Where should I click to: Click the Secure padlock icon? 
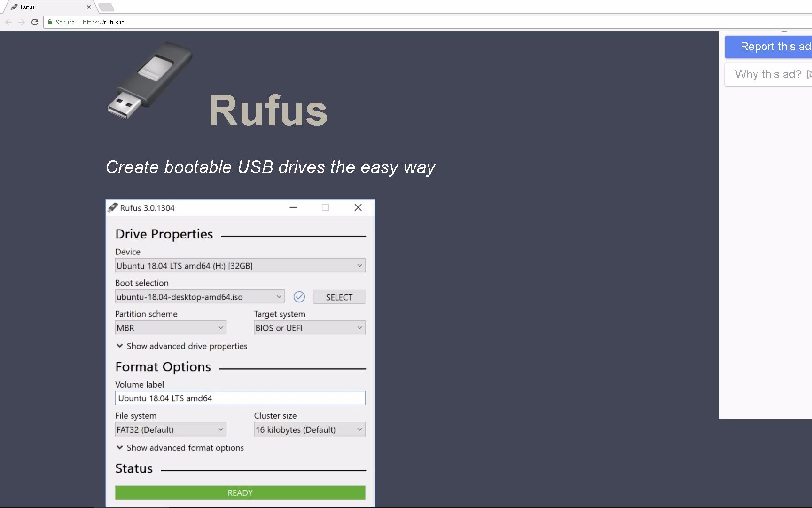tap(50, 22)
